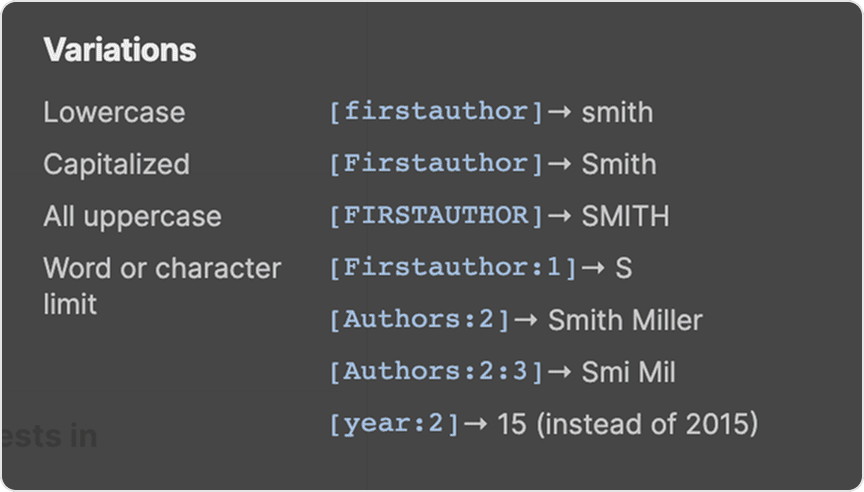Click the [Authors:2] token
This screenshot has height=492, width=864.
419,320
